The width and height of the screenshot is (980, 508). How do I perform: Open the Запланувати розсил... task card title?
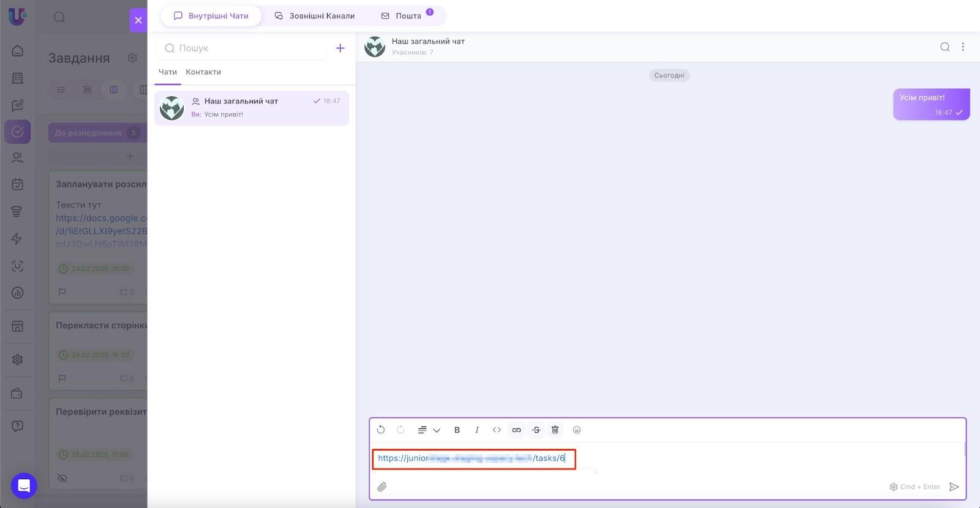(101, 184)
